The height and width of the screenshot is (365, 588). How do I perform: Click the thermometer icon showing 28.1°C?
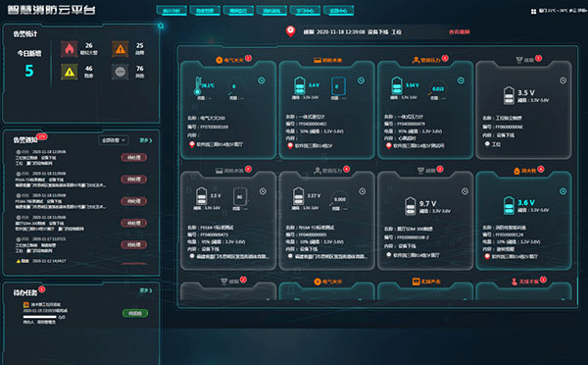coord(198,86)
